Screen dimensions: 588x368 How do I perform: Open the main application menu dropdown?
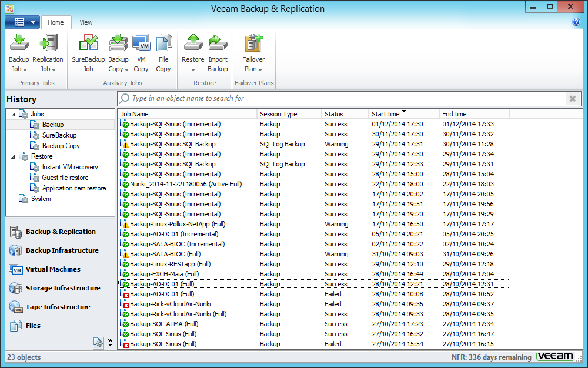(x=22, y=22)
